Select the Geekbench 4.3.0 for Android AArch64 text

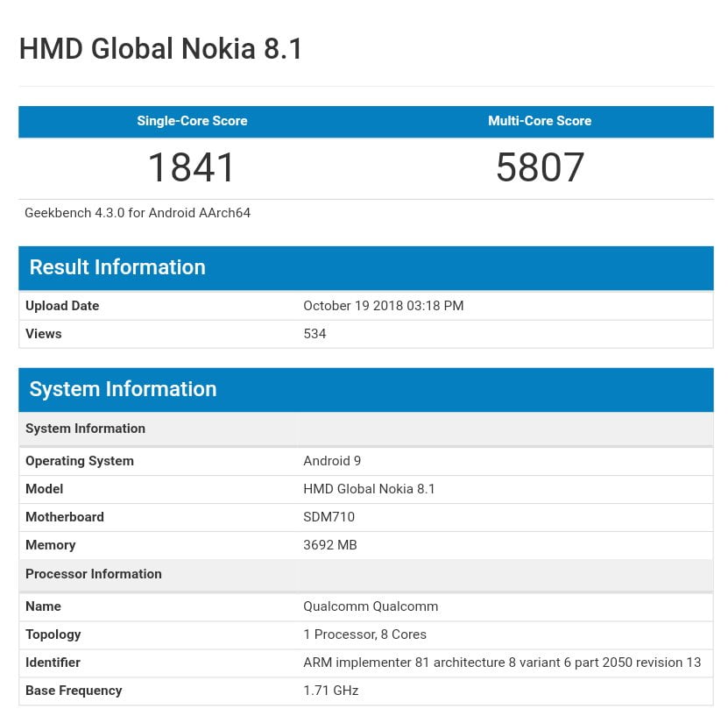pyautogui.click(x=138, y=213)
